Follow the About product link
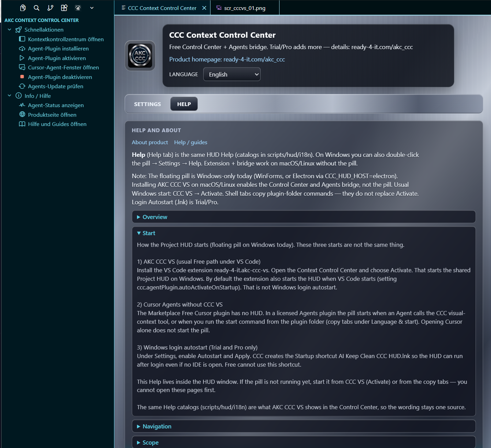 point(150,142)
